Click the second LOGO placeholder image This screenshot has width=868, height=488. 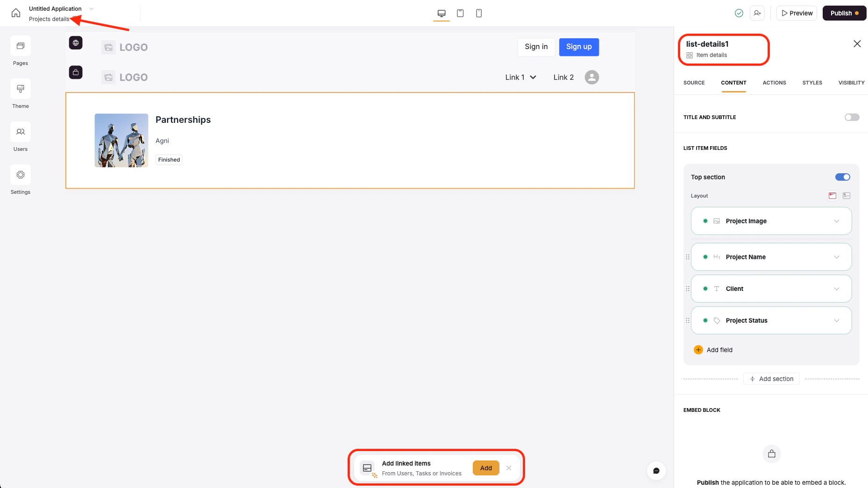[x=108, y=77]
